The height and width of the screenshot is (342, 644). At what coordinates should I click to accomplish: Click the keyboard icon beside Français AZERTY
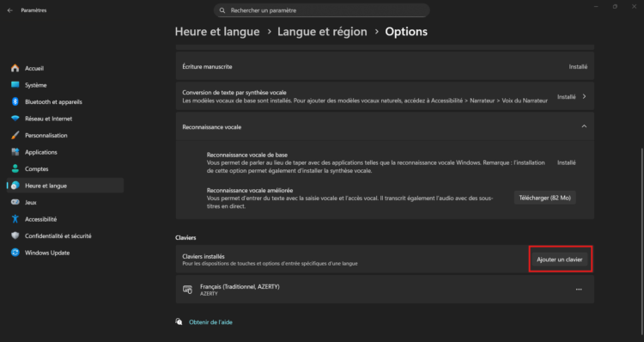[x=188, y=290]
